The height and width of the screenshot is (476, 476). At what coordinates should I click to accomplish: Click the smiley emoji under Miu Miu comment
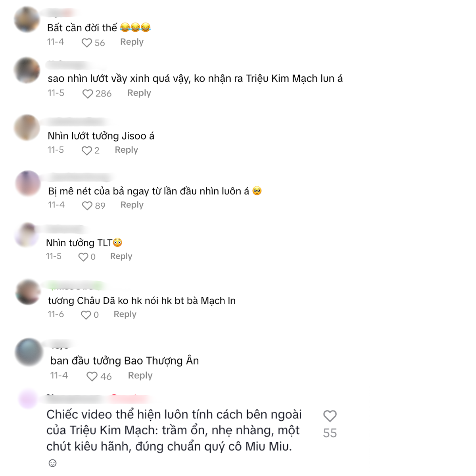pyautogui.click(x=52, y=463)
